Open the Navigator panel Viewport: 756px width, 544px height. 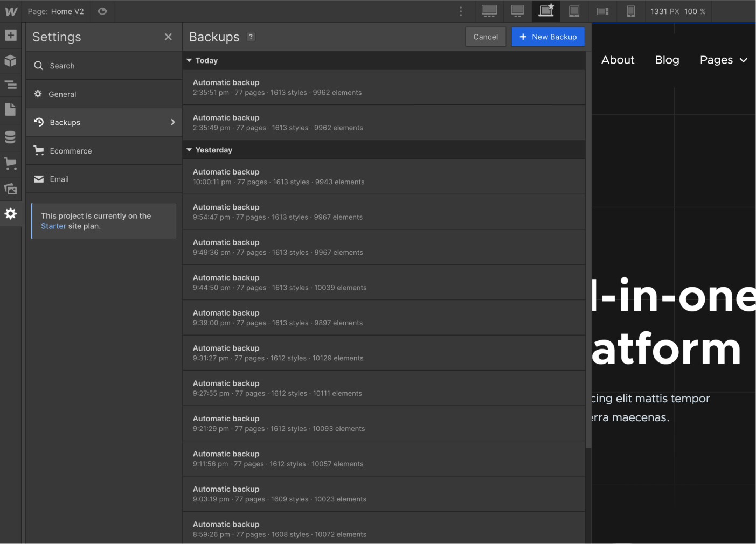(x=10, y=85)
